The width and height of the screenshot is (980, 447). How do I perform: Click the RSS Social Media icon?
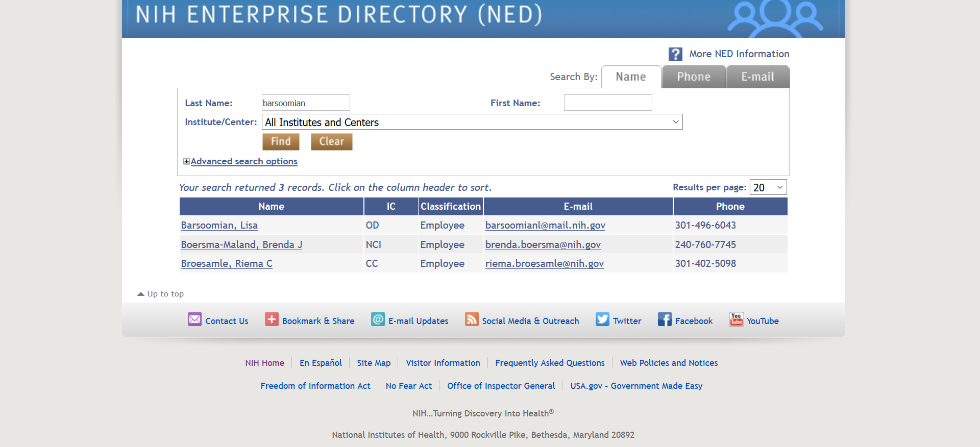[x=472, y=319]
